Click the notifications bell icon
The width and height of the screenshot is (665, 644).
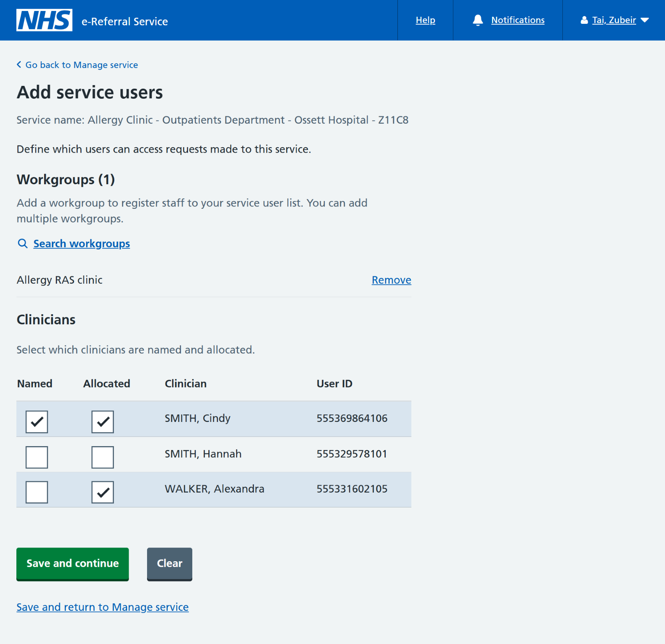pyautogui.click(x=478, y=20)
